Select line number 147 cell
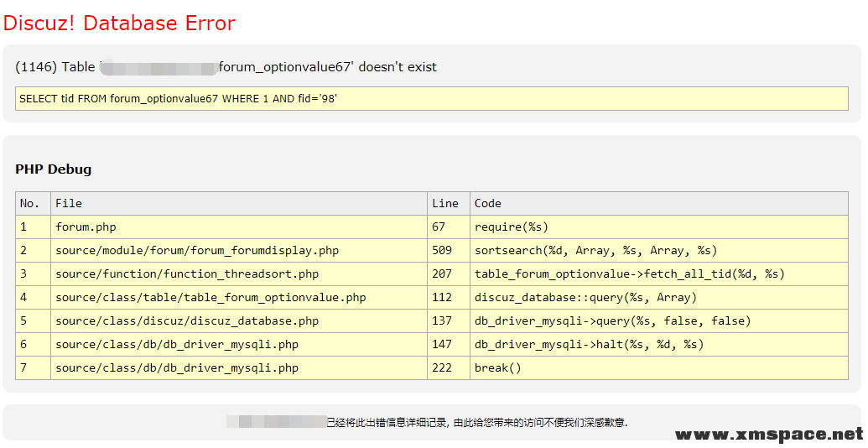The image size is (868, 448). pos(449,344)
